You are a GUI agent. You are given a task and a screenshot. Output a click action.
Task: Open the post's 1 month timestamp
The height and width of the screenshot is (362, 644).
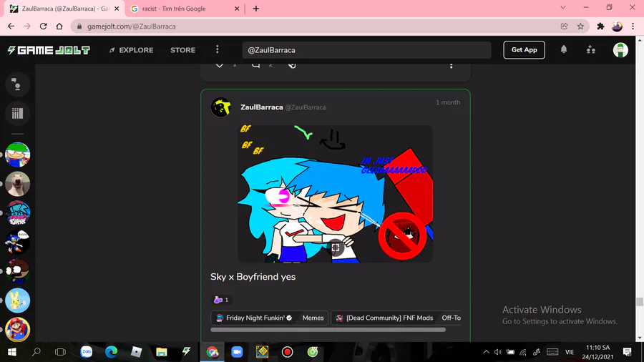coord(448,102)
